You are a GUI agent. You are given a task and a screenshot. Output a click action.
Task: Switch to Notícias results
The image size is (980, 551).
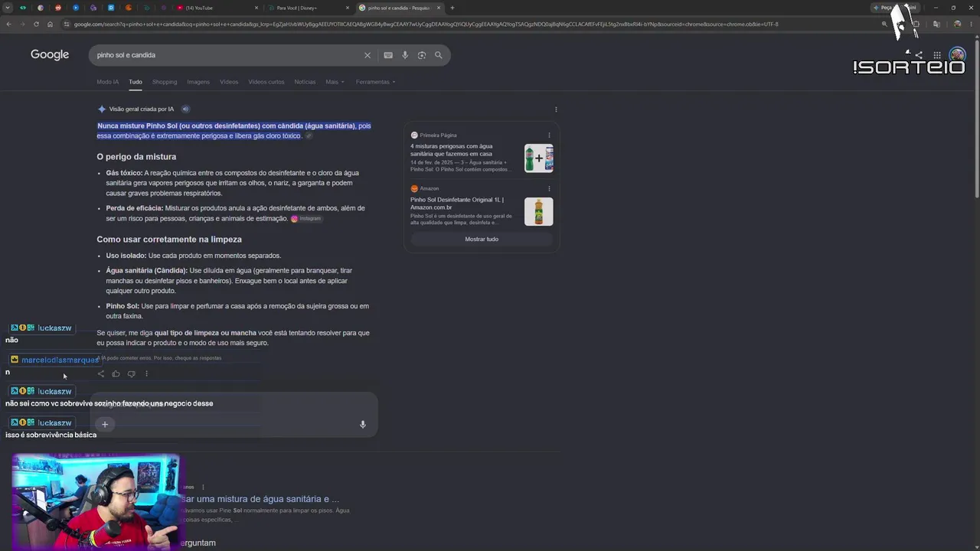pos(305,82)
